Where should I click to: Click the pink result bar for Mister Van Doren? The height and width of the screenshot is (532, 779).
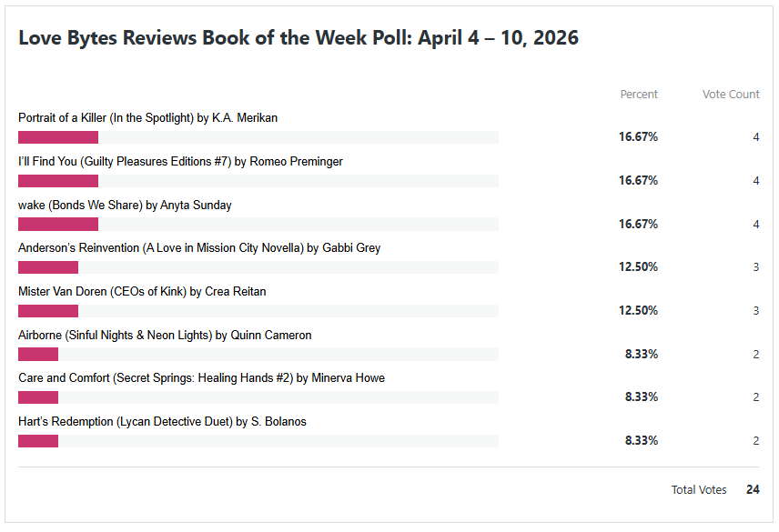point(48,311)
